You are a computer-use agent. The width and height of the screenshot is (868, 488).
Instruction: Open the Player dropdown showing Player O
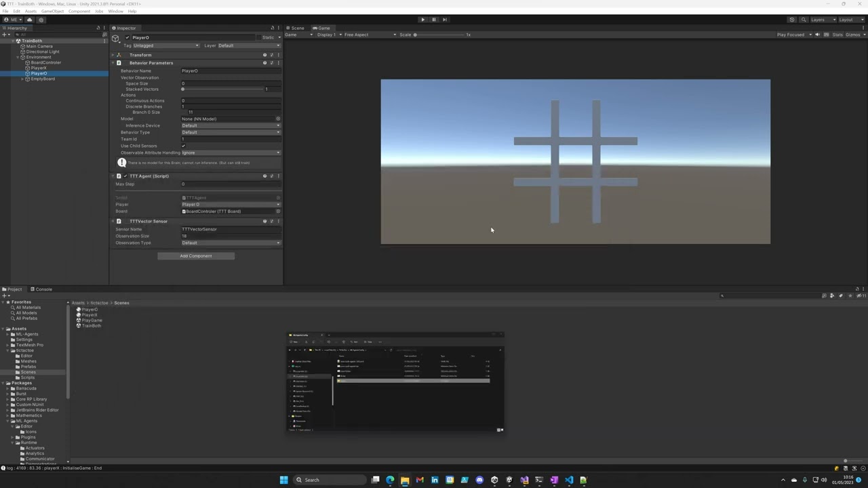point(231,205)
